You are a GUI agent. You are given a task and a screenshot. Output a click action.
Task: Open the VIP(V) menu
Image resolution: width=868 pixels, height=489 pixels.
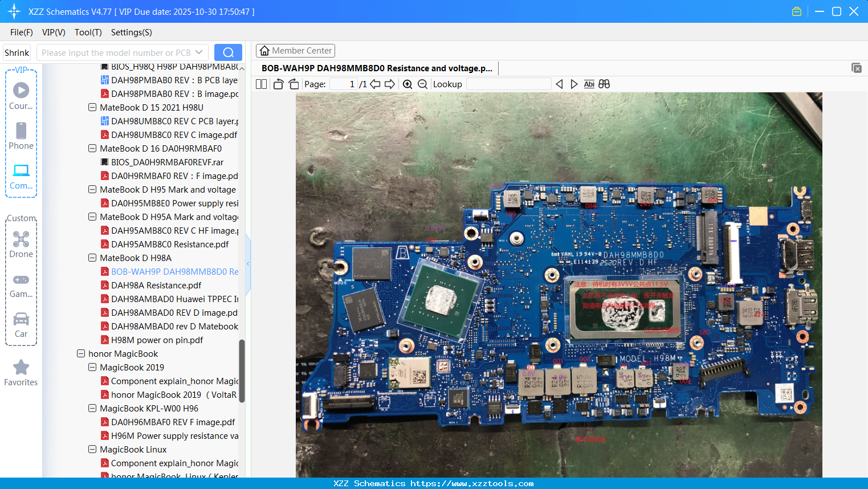coord(54,32)
